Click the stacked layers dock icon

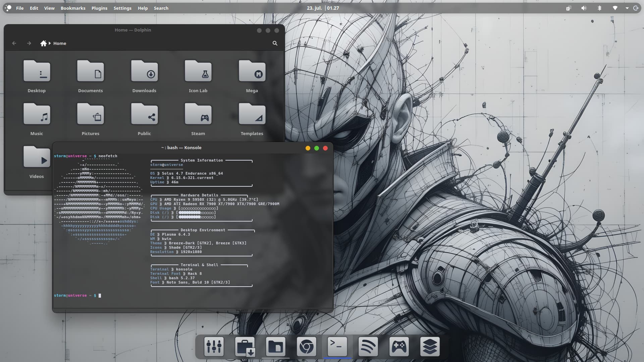430,346
